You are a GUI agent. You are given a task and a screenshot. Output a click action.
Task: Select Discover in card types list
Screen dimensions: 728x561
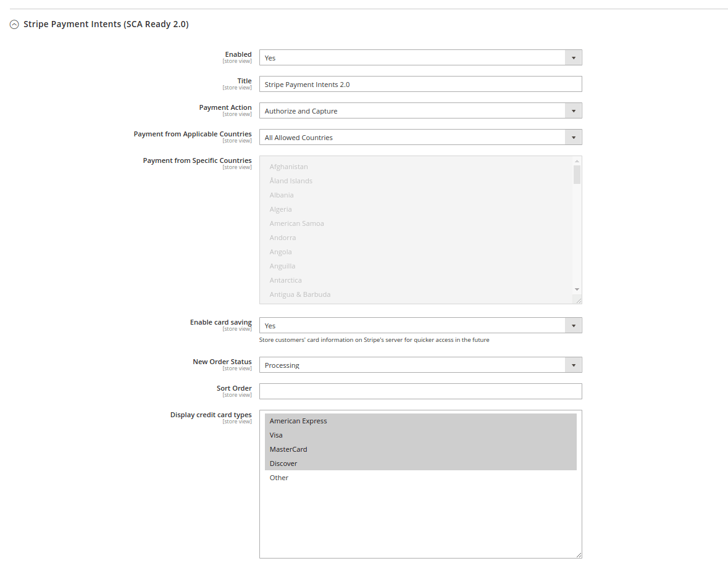283,463
